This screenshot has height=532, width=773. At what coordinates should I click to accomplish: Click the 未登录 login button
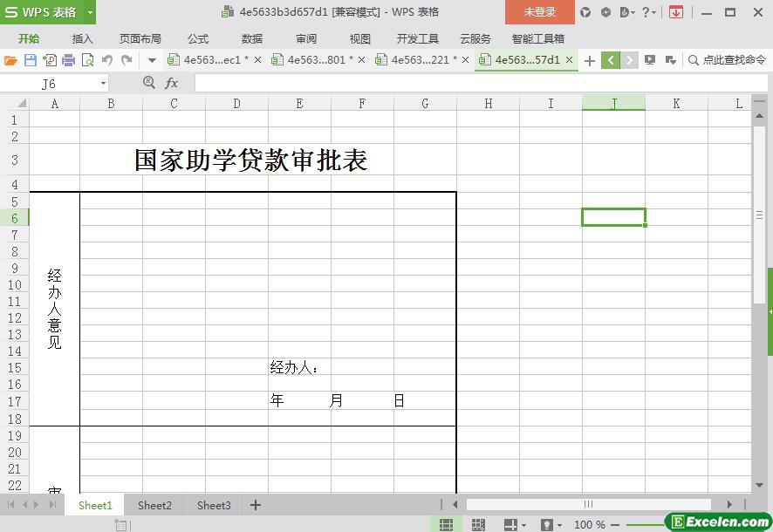pyautogui.click(x=540, y=12)
